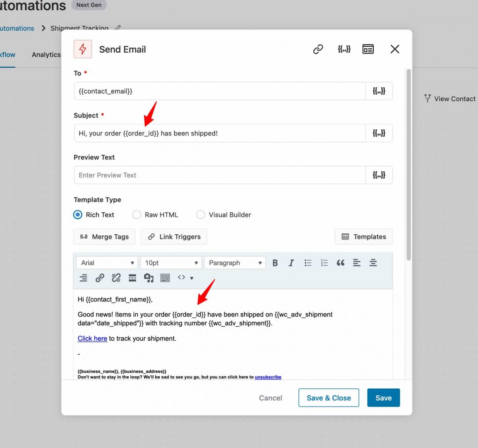Open the Arial font family dropdown

pos(107,263)
